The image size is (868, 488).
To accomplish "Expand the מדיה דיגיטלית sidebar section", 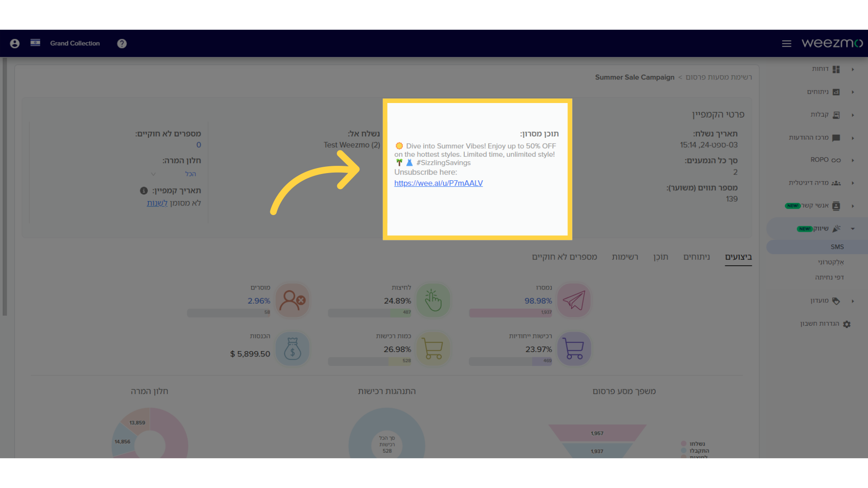I will [853, 183].
